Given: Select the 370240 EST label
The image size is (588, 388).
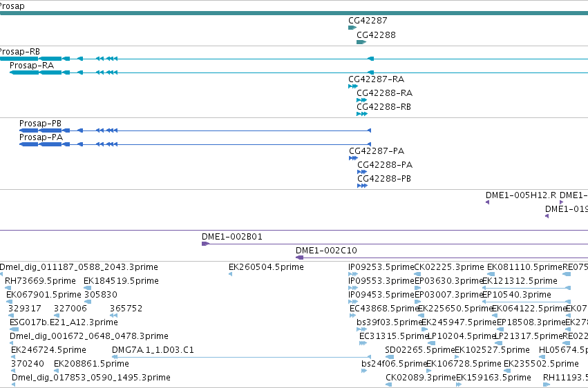Looking at the screenshot, I should coord(28,364).
